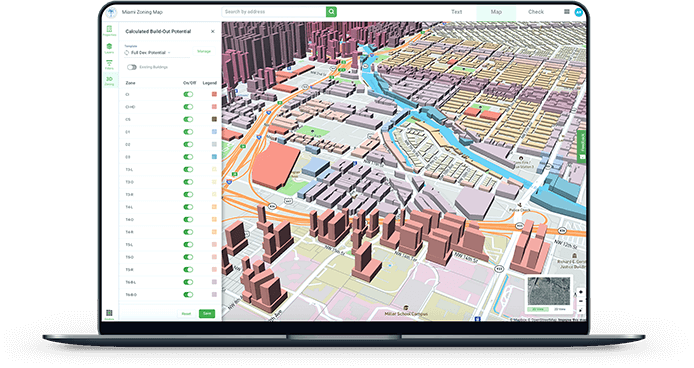Toggle the T4-L zone switch

[x=189, y=207]
